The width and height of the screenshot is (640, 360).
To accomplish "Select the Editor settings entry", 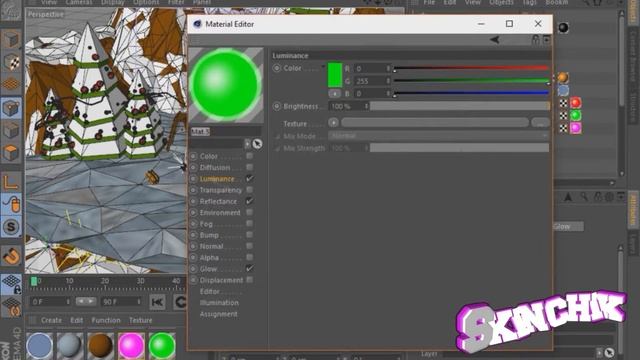I will click(x=210, y=291).
